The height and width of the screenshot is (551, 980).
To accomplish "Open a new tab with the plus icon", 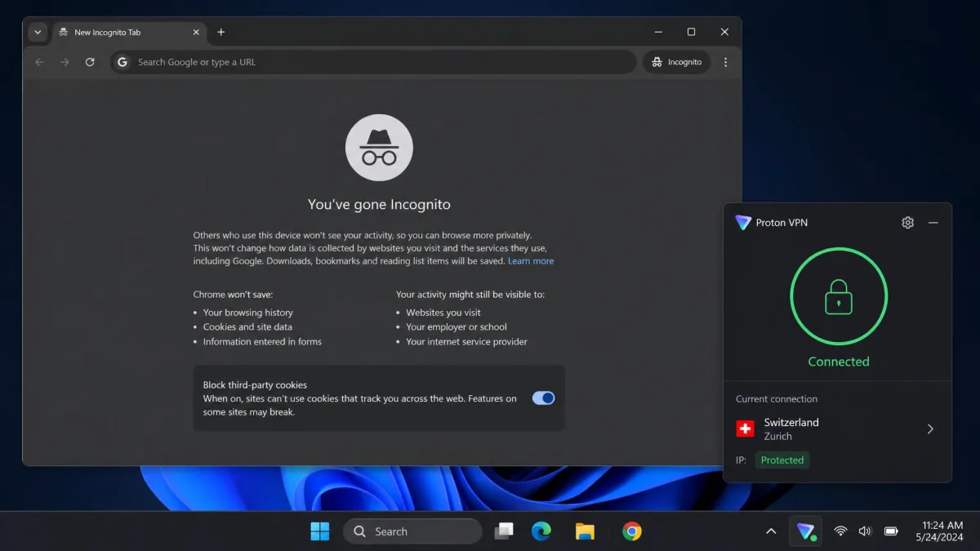I will (220, 33).
